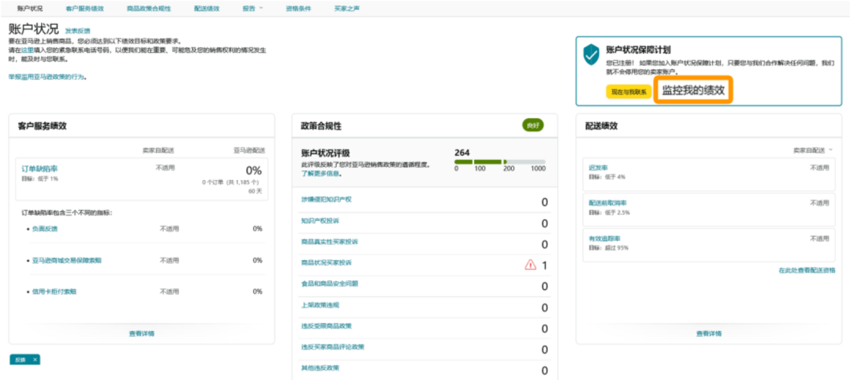Open 在此处查看配送资格 link
The image size is (868, 380).
(x=807, y=271)
